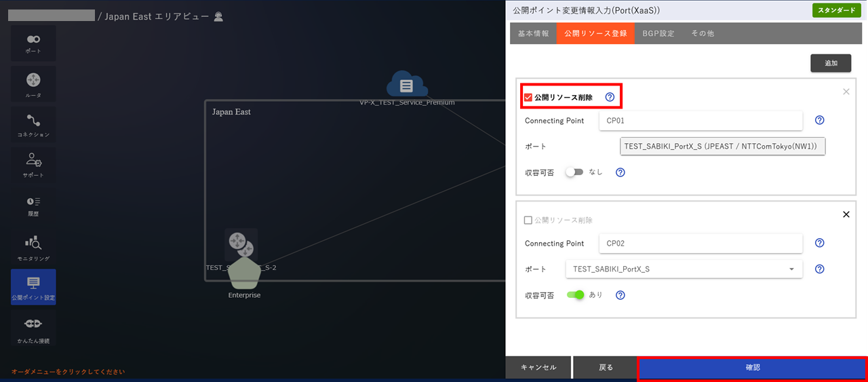This screenshot has width=868, height=382.
Task: Click the Japan East エリアビュー heading
Action: (x=157, y=16)
